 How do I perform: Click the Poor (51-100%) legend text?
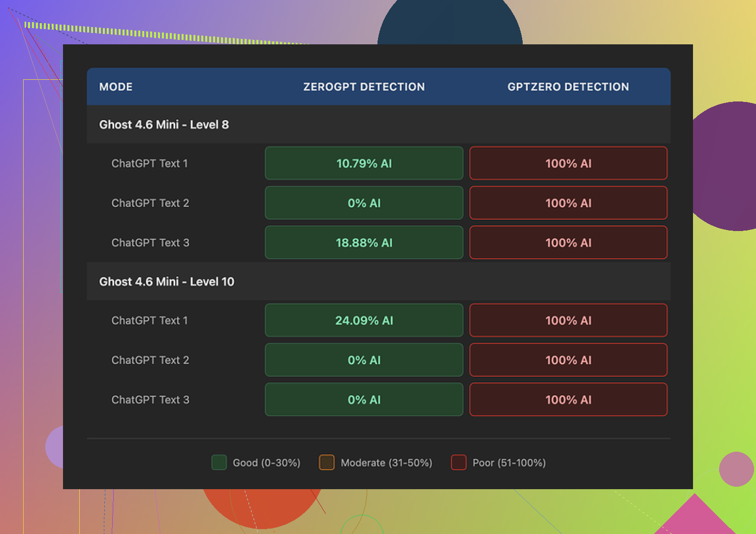pyautogui.click(x=509, y=463)
